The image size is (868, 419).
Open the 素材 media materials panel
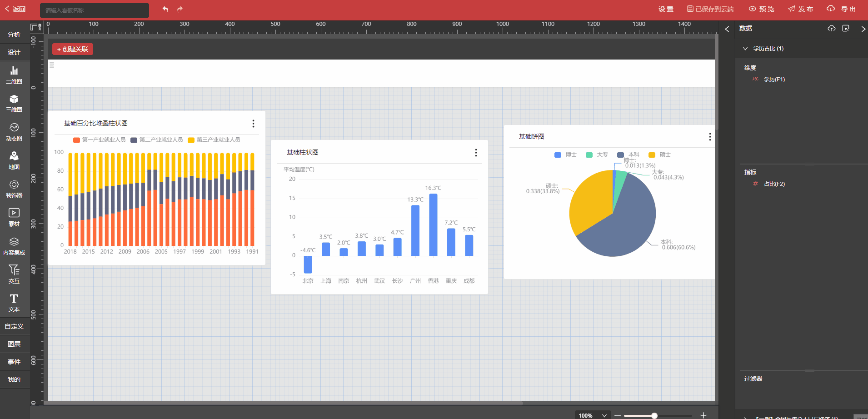(x=14, y=217)
